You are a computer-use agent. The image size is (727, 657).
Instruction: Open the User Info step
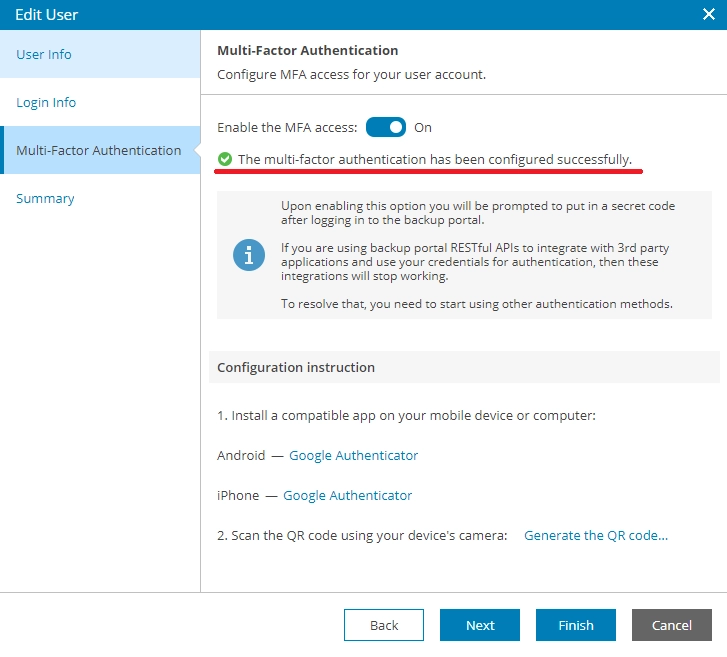[44, 54]
